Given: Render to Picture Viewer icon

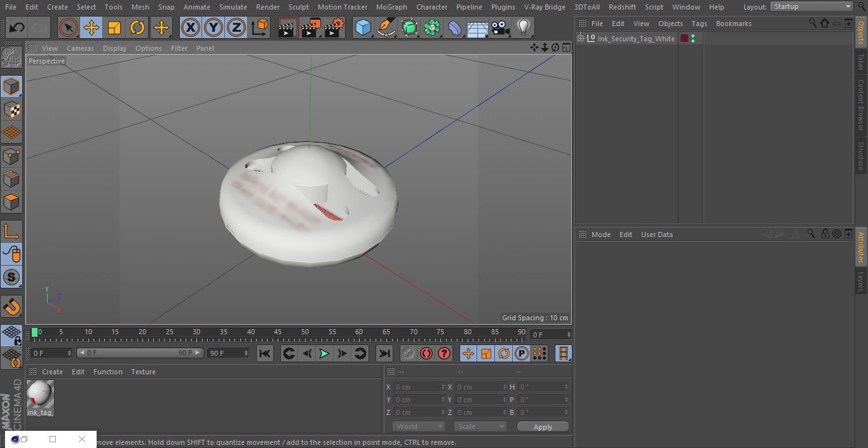Looking at the screenshot, I should click(311, 28).
